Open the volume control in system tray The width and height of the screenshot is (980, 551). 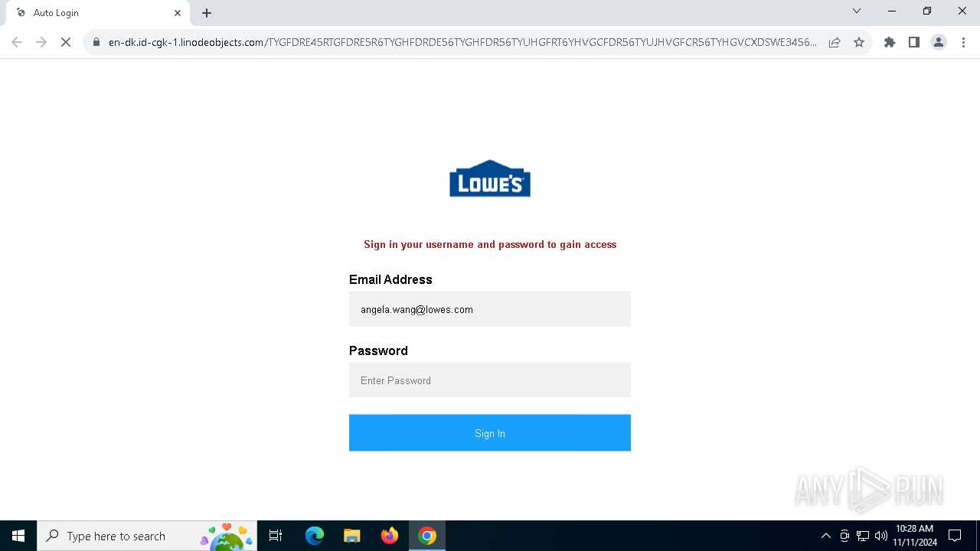880,536
